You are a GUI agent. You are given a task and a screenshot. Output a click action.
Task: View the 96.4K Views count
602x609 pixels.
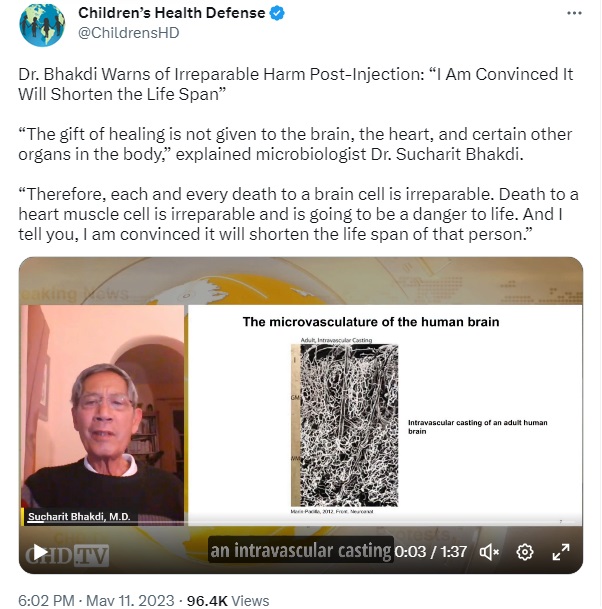pos(228,600)
